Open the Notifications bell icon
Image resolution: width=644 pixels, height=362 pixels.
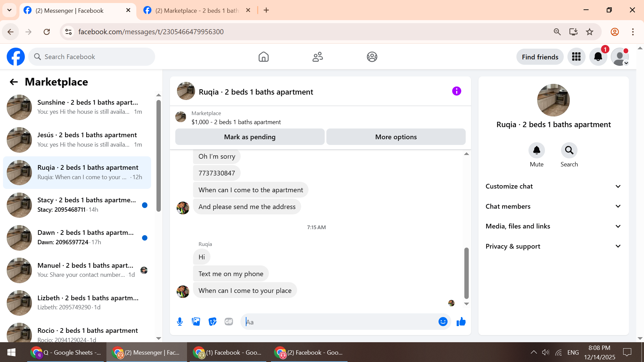[x=598, y=57]
